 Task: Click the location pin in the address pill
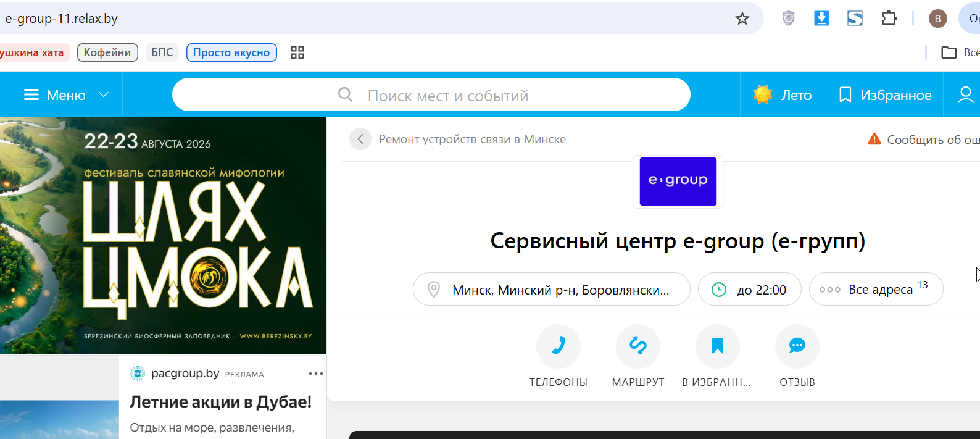point(434,289)
